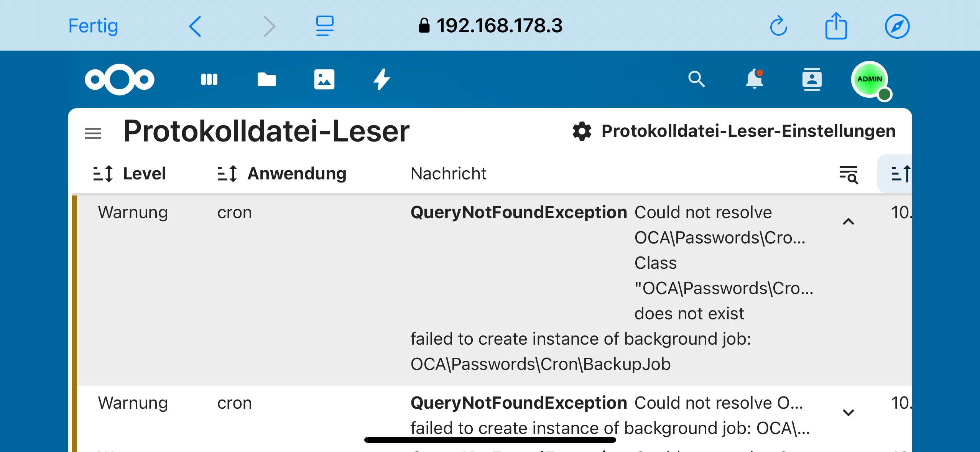The width and height of the screenshot is (980, 452).
Task: Open the ADMIN user avatar menu
Action: (870, 79)
